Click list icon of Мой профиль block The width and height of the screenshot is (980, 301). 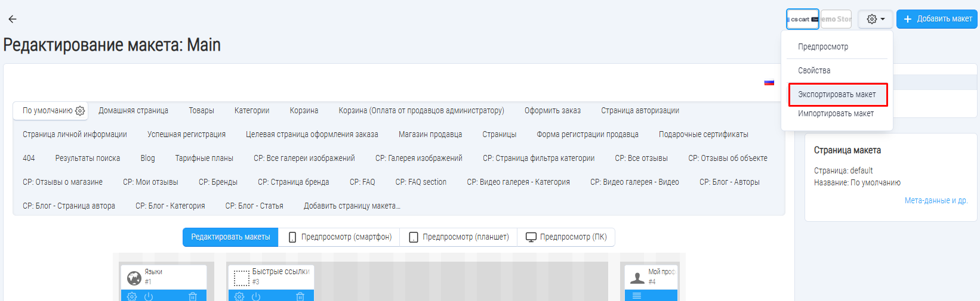tap(637, 296)
